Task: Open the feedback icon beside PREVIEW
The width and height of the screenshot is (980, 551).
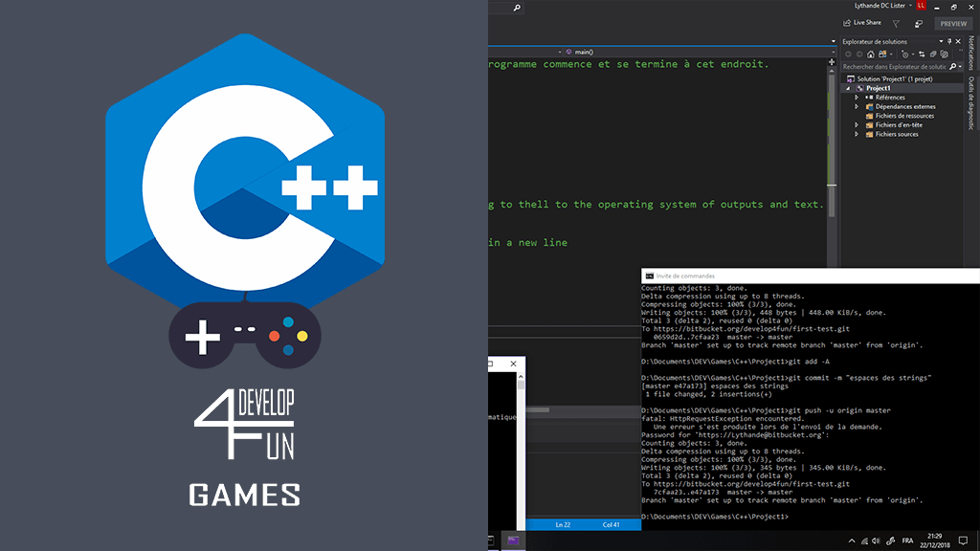Action: 919,24
